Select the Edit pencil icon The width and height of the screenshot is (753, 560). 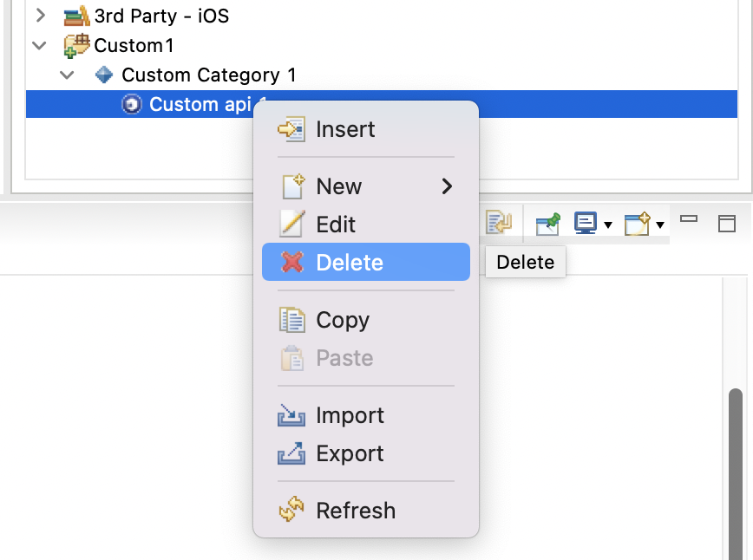[291, 224]
